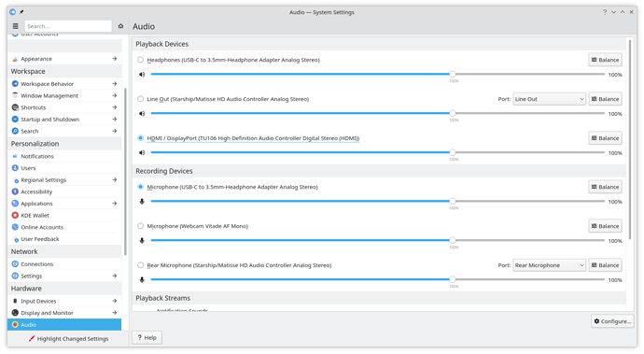Mute the Headphones playback device speaker icon

(142, 75)
